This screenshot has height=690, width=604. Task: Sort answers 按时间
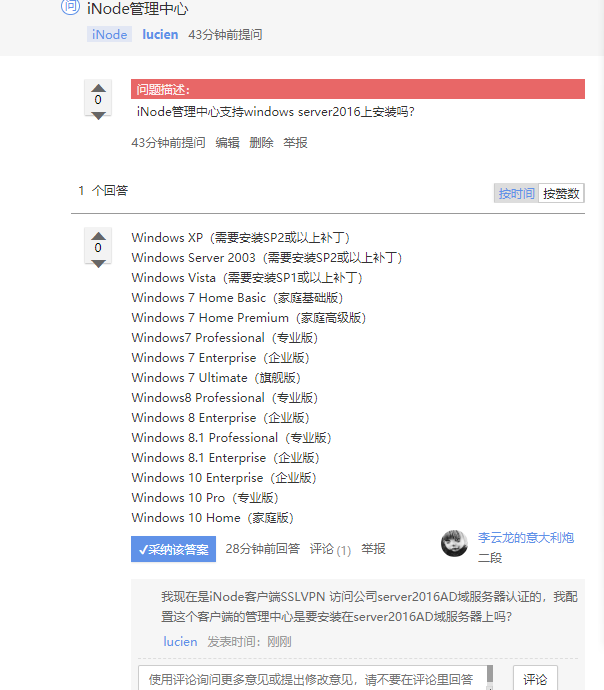(516, 193)
